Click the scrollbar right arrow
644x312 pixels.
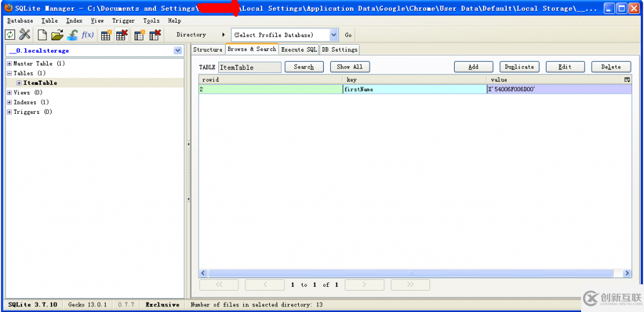click(627, 273)
